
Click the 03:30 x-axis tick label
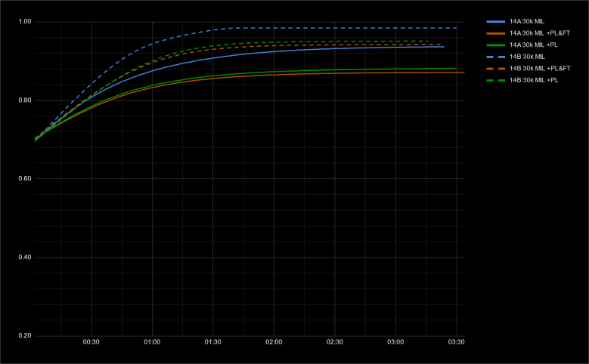pos(456,343)
